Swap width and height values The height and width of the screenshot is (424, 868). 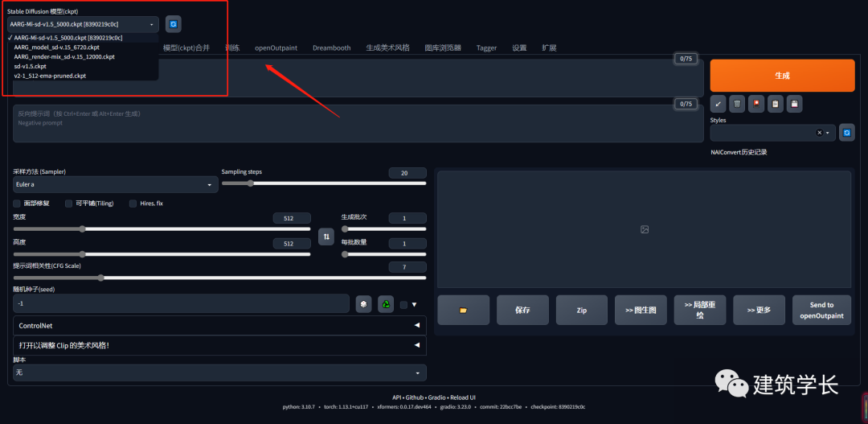(326, 236)
